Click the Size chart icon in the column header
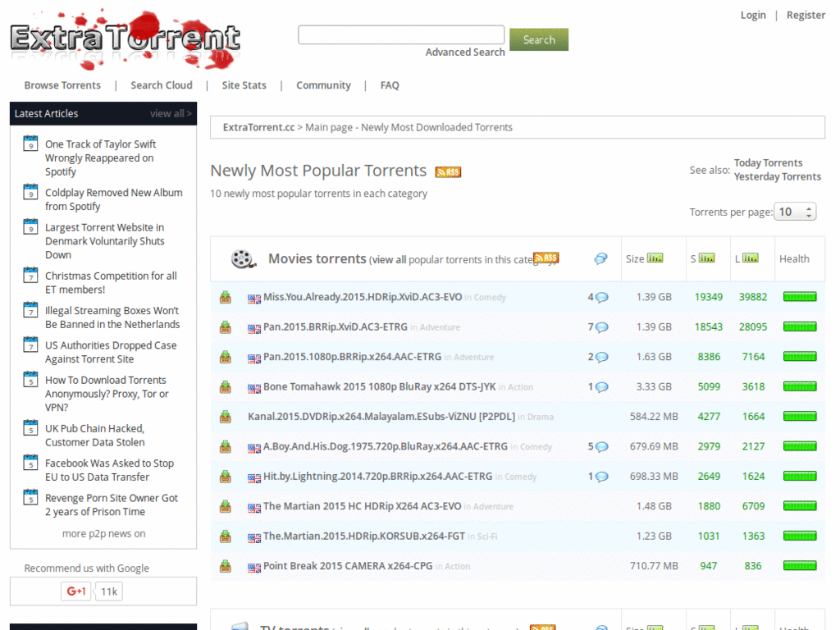Screen dimensions: 840x630 (x=654, y=258)
